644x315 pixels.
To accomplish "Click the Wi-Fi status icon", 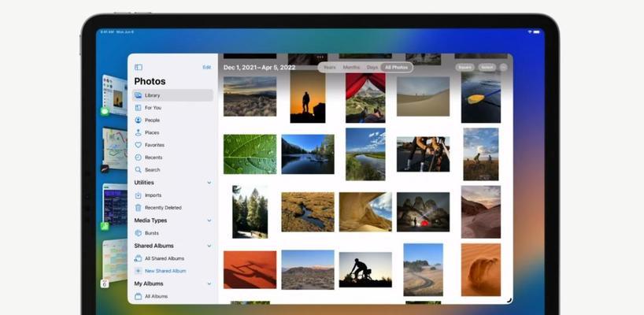I will [x=530, y=31].
